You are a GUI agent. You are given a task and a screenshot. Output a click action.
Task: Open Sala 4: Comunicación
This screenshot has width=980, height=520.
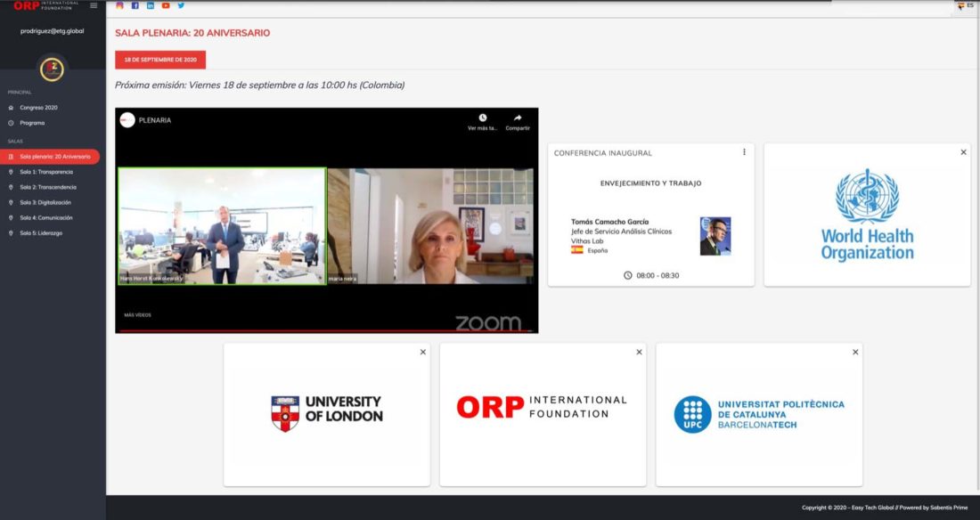(45, 217)
